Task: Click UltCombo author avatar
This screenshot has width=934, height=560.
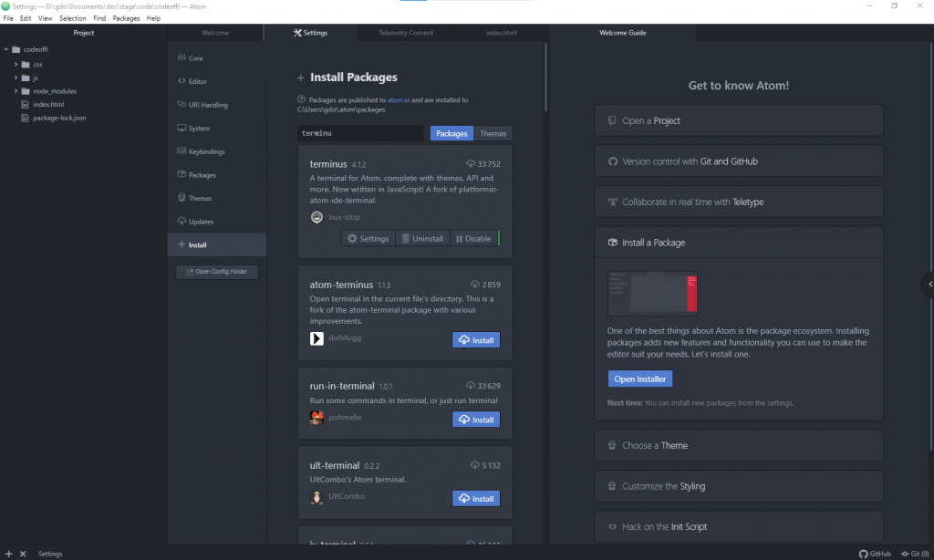Action: [317, 497]
